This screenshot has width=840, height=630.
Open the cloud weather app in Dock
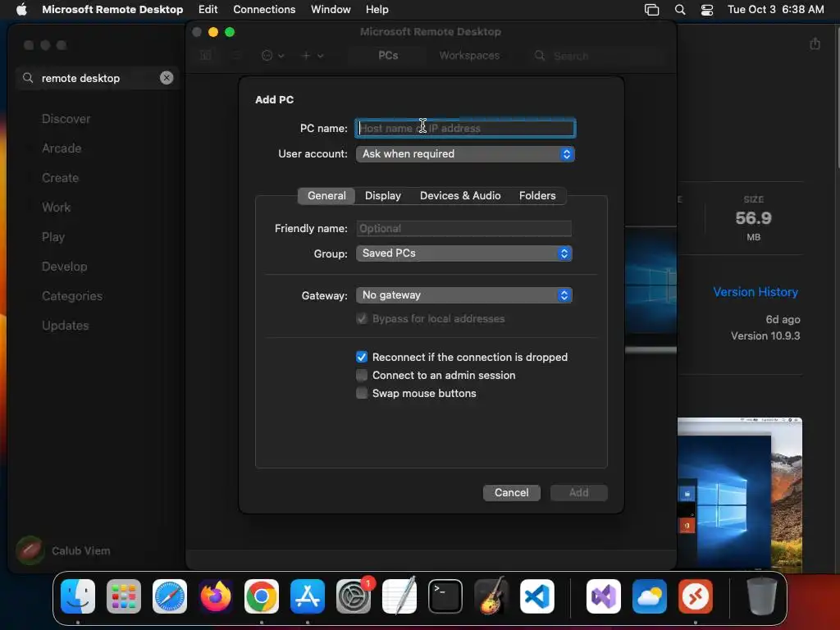(650, 596)
